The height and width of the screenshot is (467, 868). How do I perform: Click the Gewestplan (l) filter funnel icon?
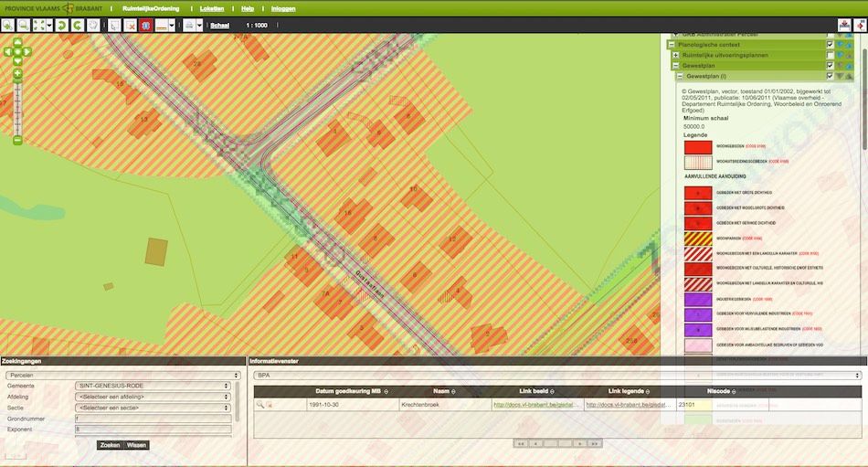coord(840,77)
